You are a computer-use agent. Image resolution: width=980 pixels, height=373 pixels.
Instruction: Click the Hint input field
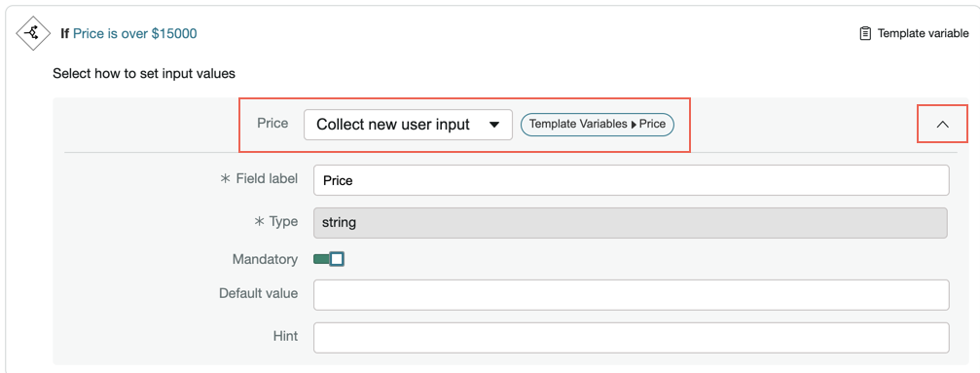pos(632,337)
